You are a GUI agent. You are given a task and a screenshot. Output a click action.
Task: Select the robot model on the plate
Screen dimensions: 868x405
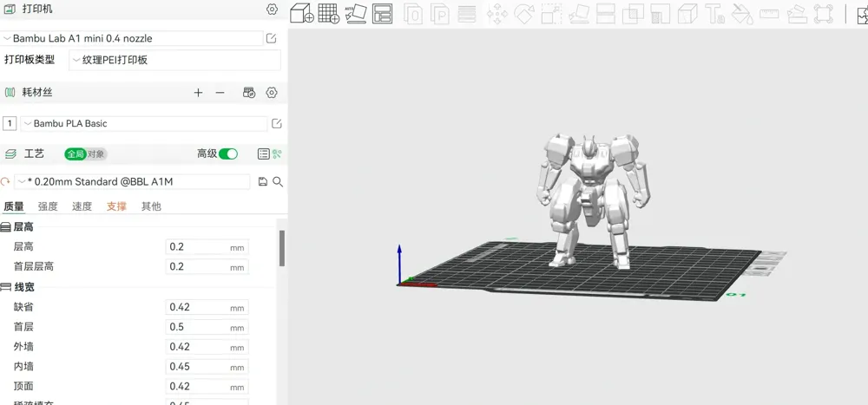pos(593,202)
